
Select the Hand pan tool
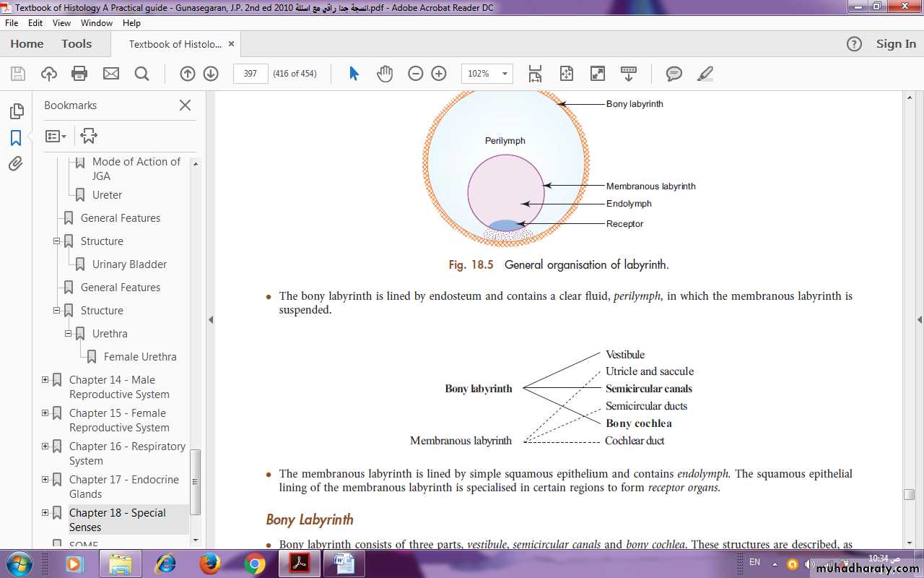point(385,73)
